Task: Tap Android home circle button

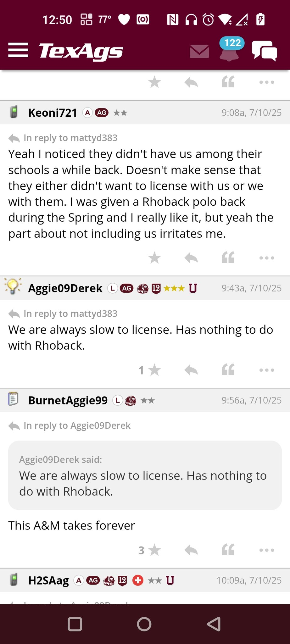Action: (x=144, y=624)
